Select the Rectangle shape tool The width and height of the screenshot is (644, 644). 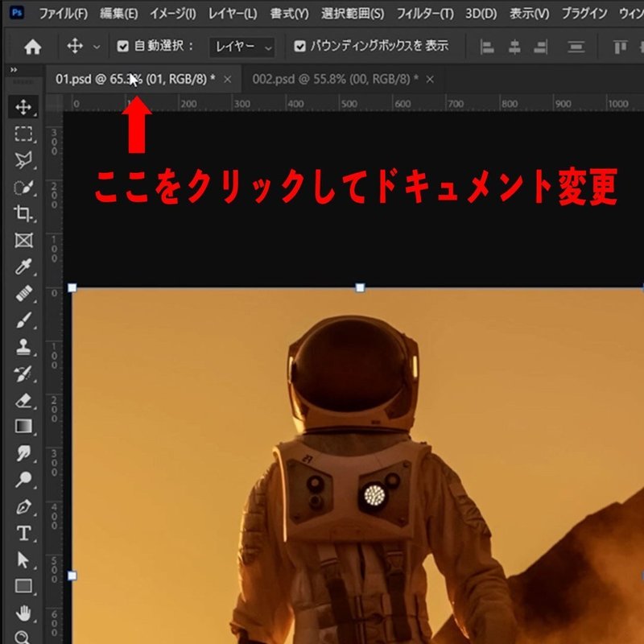coord(23,586)
